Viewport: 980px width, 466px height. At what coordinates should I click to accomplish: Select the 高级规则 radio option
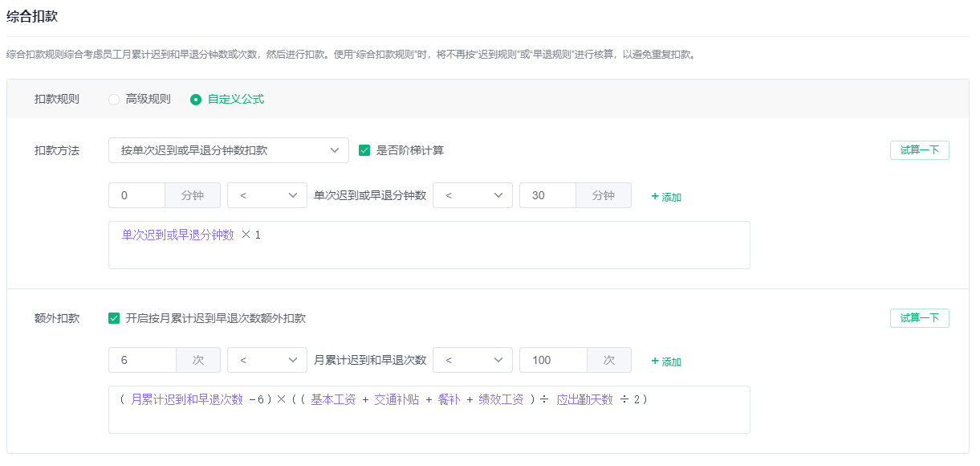[x=140, y=100]
